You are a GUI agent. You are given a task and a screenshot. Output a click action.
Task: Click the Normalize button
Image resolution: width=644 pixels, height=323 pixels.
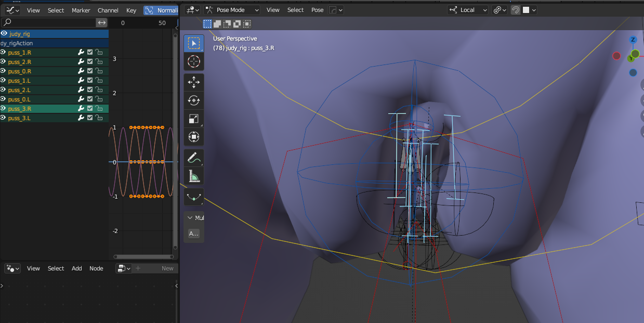161,10
